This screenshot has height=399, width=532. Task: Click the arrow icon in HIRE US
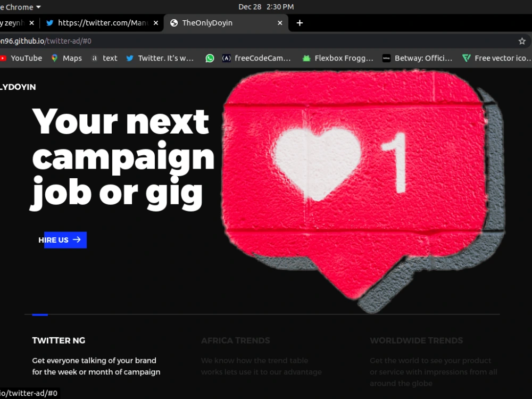77,239
